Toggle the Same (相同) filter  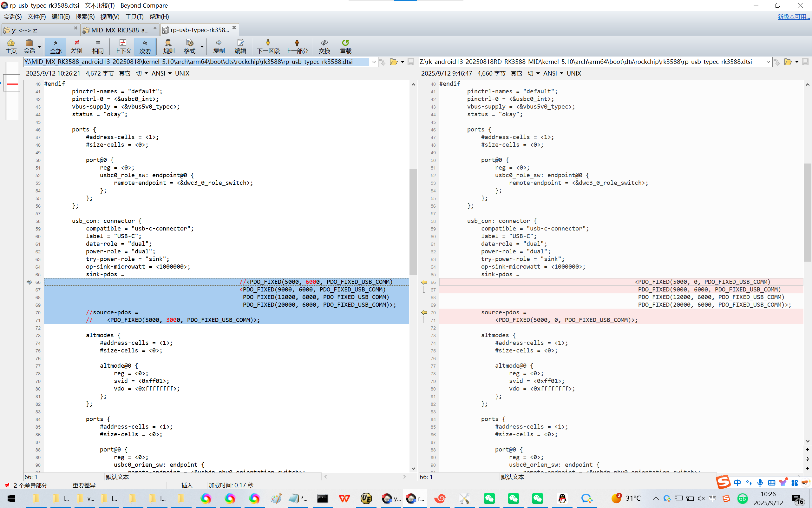click(98, 46)
